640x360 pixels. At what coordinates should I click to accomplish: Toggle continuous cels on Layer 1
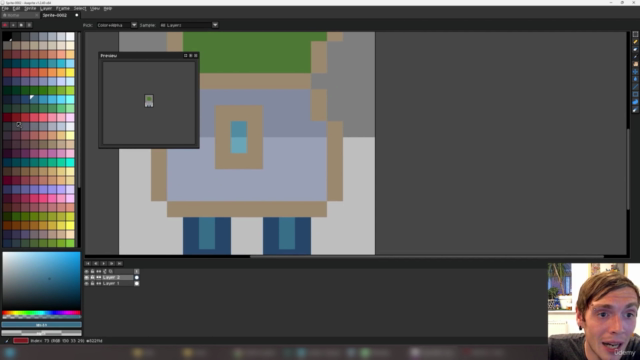pos(98,283)
